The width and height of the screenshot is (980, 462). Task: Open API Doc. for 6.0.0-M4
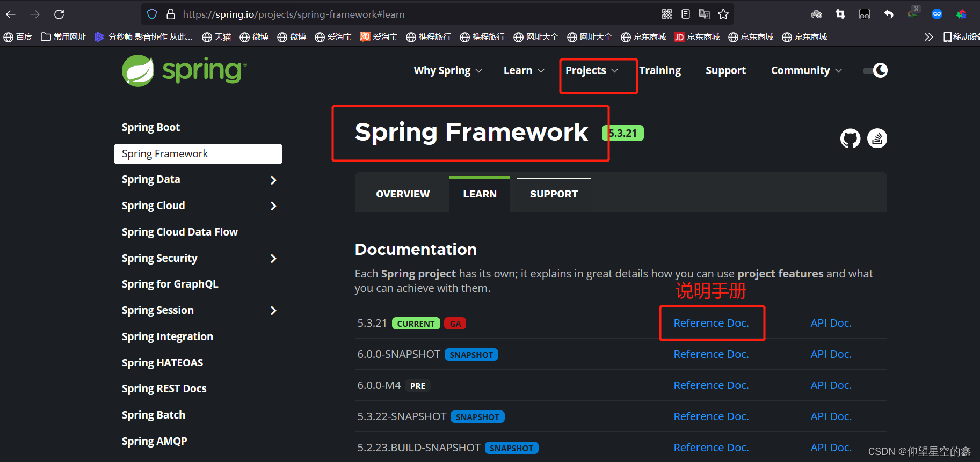[x=831, y=385]
